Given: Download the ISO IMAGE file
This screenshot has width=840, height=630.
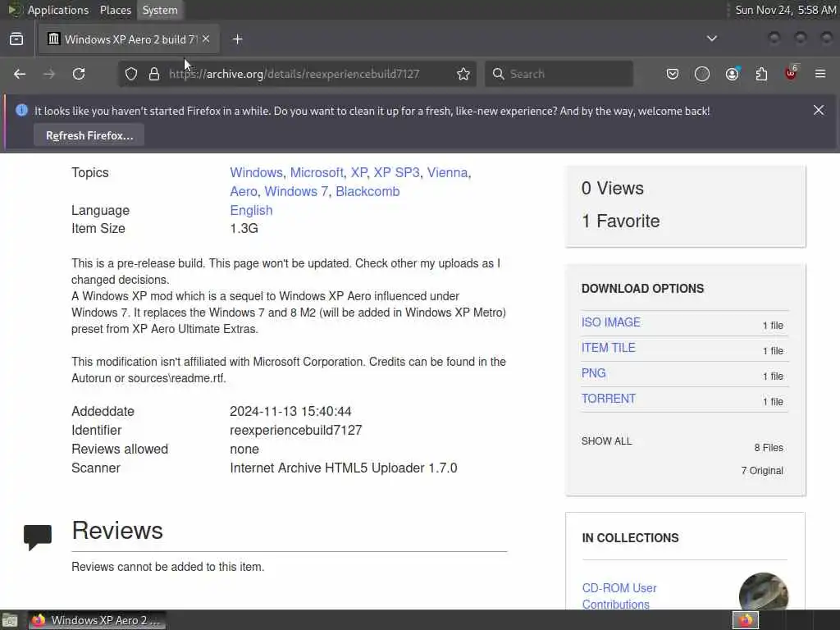Looking at the screenshot, I should 610,322.
